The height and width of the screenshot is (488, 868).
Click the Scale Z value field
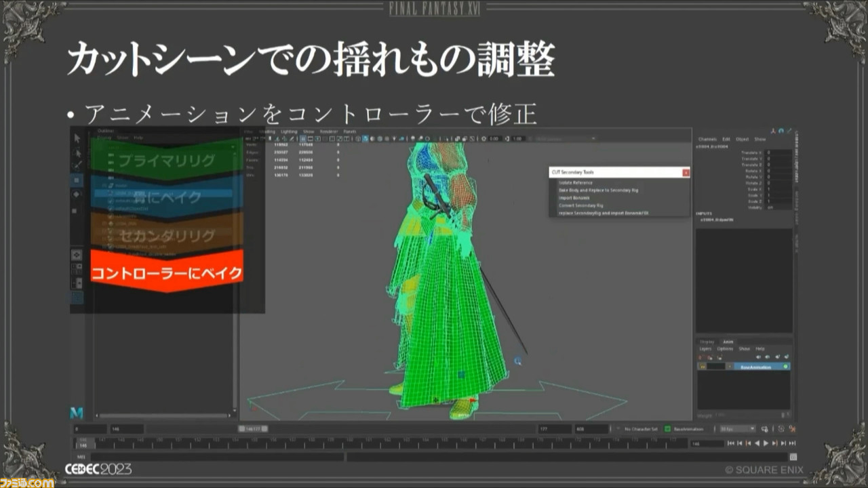[778, 201]
